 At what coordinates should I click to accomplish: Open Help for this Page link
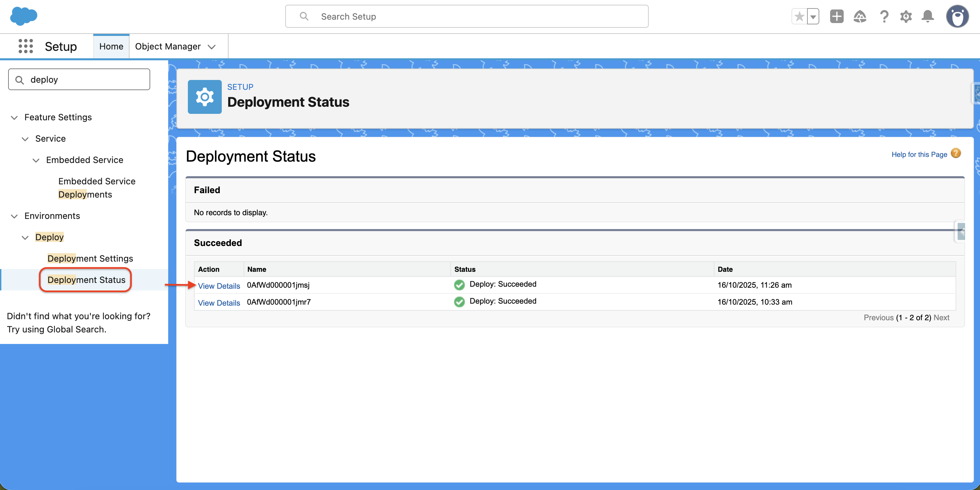[x=919, y=154]
